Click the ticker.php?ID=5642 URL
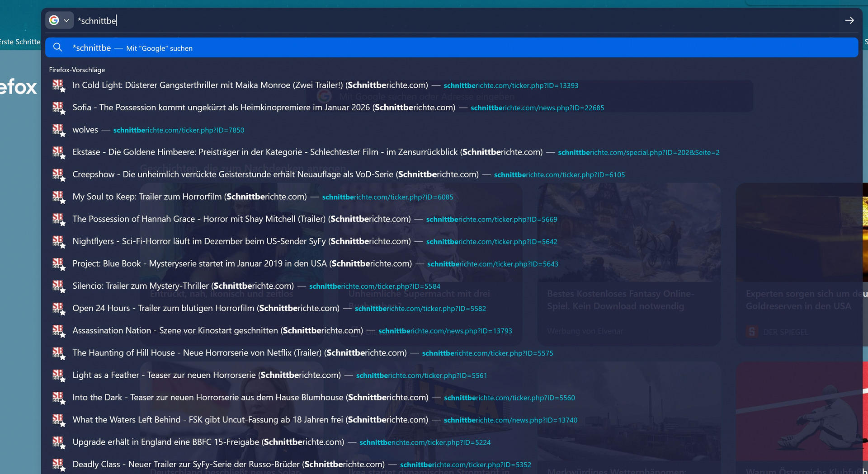 [492, 242]
